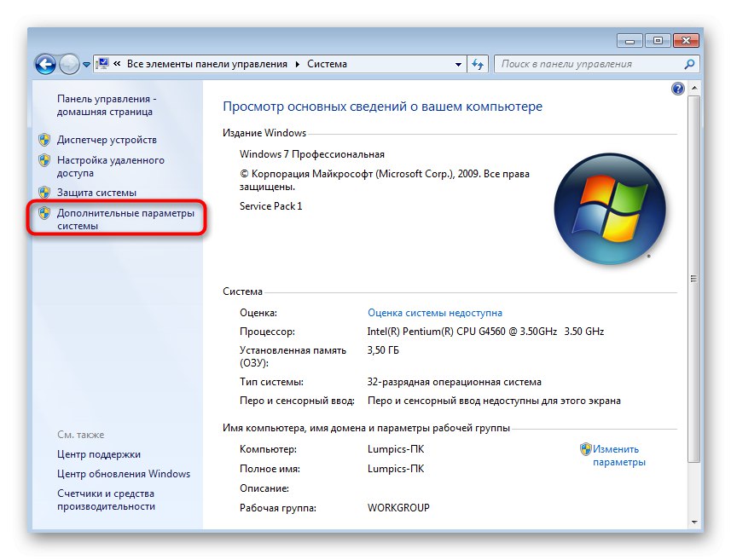The image size is (731, 560).
Task: Click the greyed Forward navigation arrow
Action: click(69, 64)
